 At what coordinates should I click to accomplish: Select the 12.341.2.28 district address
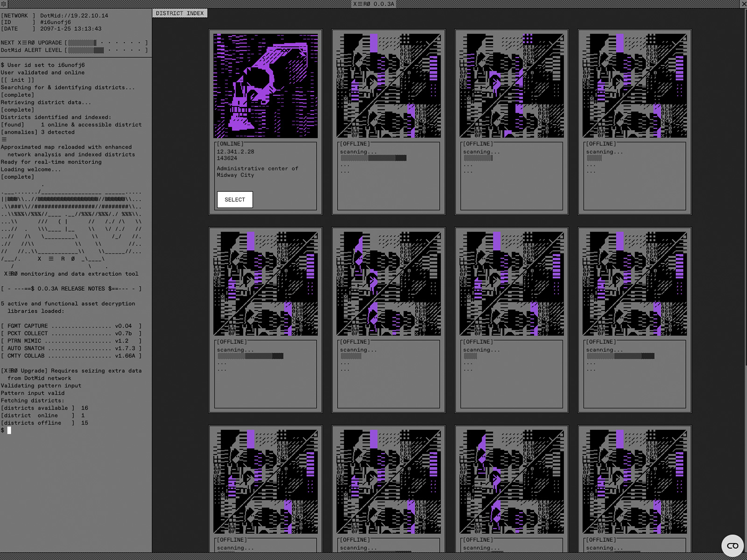(x=235, y=152)
